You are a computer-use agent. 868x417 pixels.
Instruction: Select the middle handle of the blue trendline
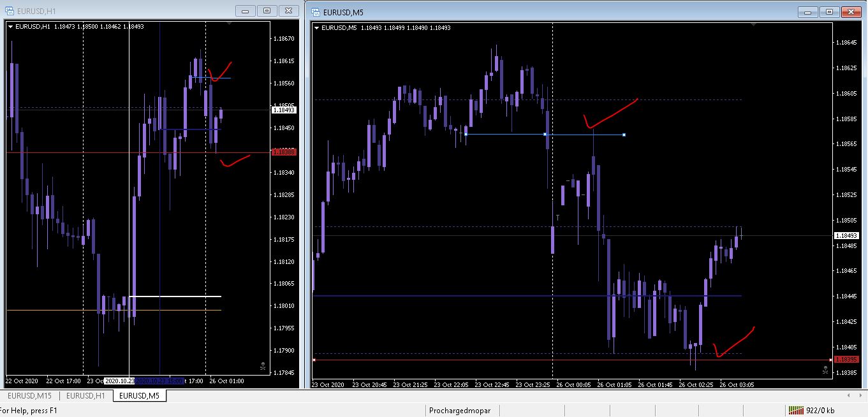point(545,135)
